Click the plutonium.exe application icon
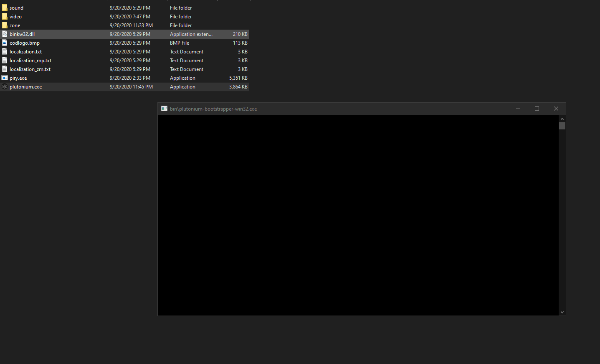This screenshot has height=364, width=600. tap(5, 86)
